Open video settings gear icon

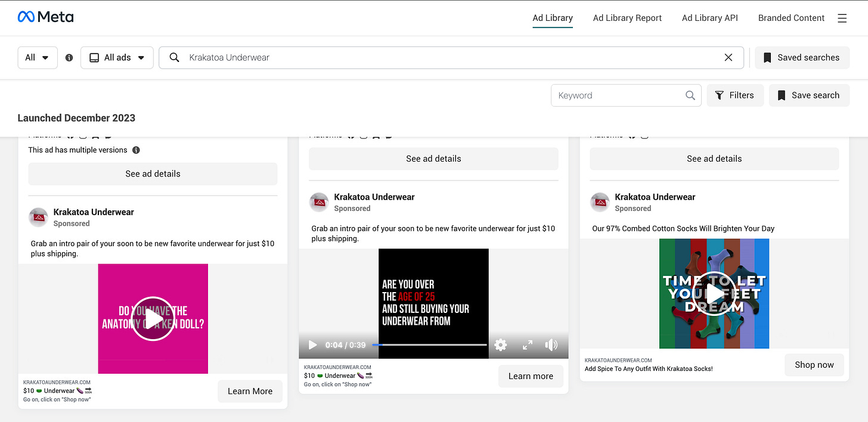point(501,345)
